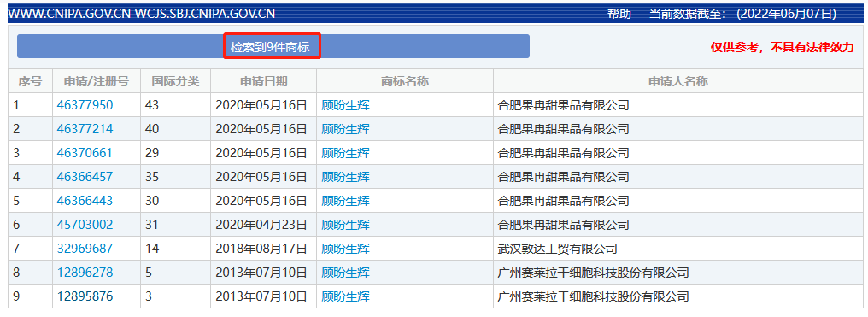Open registration number 46366457
The height and width of the screenshot is (317, 868).
(85, 177)
